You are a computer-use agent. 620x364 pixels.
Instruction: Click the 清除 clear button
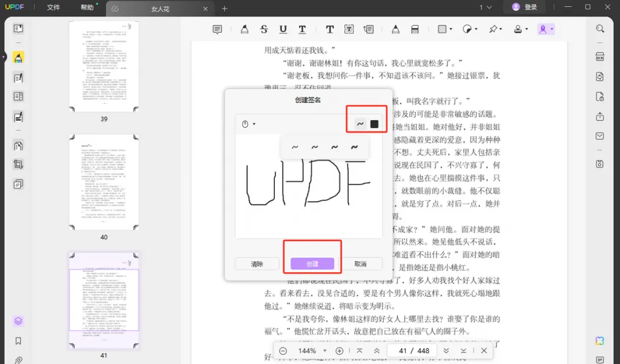point(257,264)
